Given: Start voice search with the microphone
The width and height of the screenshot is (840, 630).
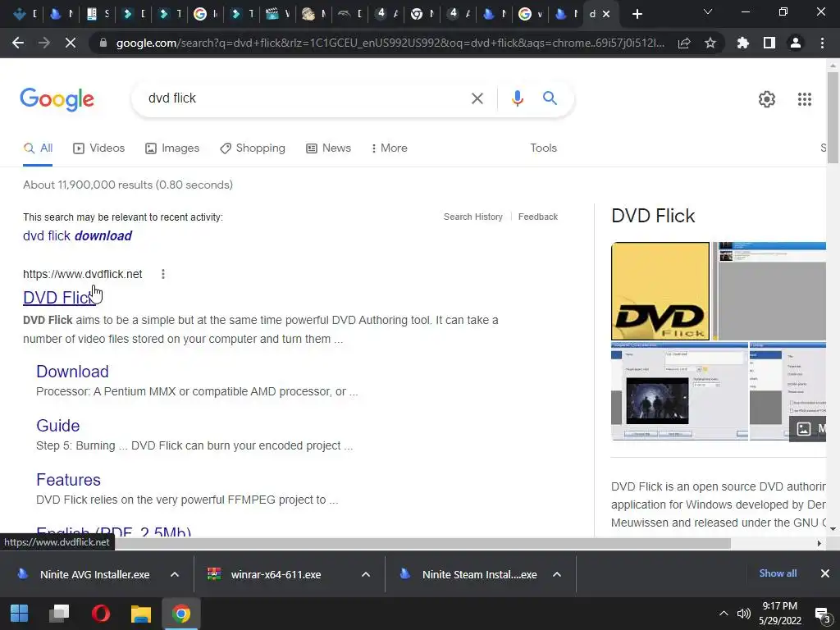Looking at the screenshot, I should [x=517, y=98].
